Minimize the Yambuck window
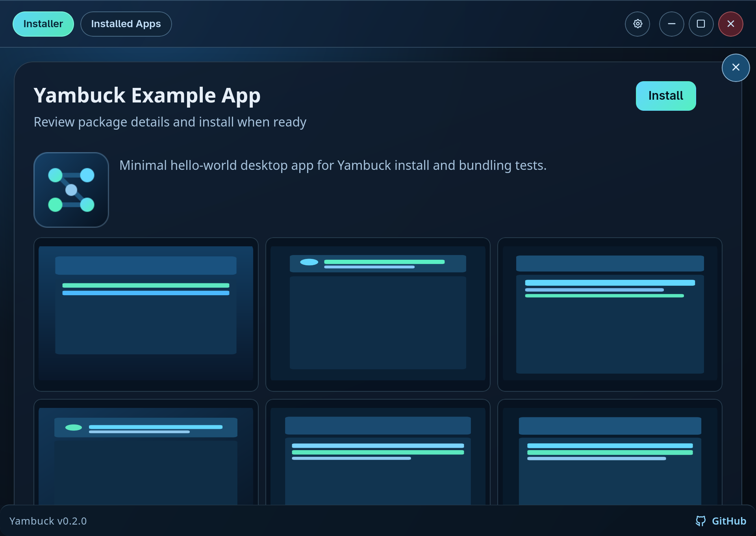Screen dimensions: 756x536 click(x=671, y=24)
